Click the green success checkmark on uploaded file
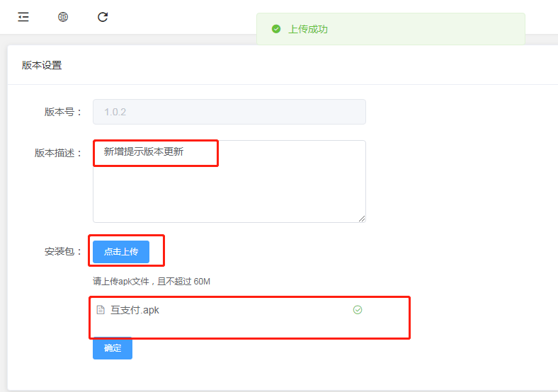 pos(358,310)
